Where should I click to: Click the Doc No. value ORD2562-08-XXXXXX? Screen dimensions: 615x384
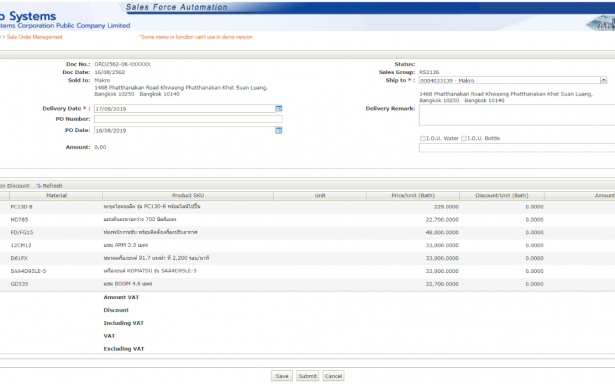coord(122,64)
